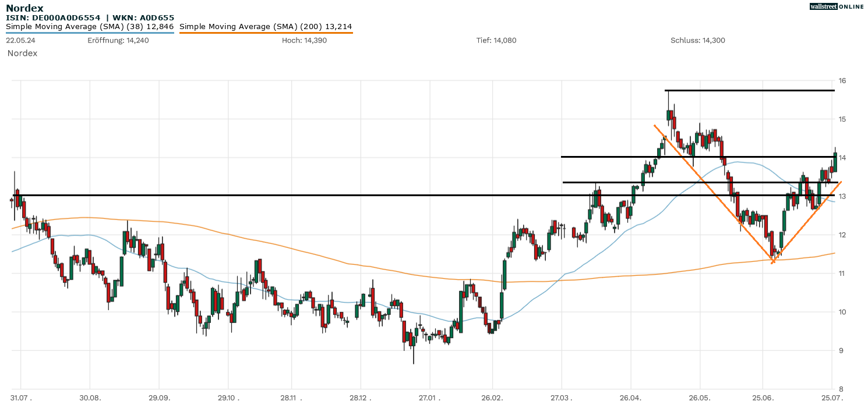Click the wallstreet ONLINE logo
This screenshot has height=401, width=868.
[837, 6]
